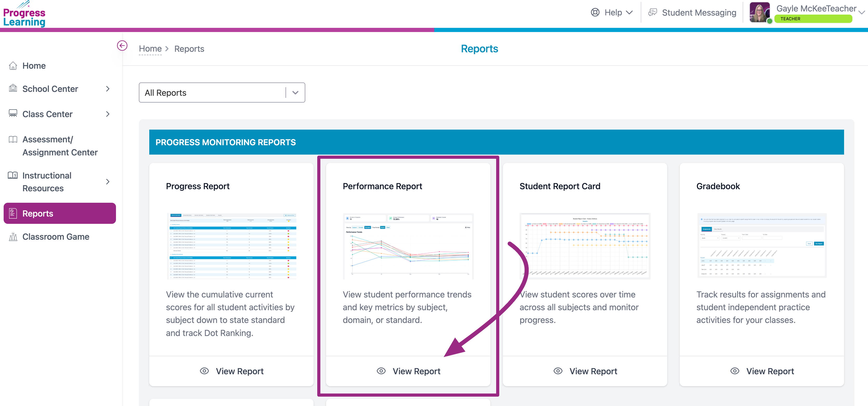Click the collapse sidebar arrow icon
This screenshot has height=406, width=868.
pyautogui.click(x=122, y=45)
